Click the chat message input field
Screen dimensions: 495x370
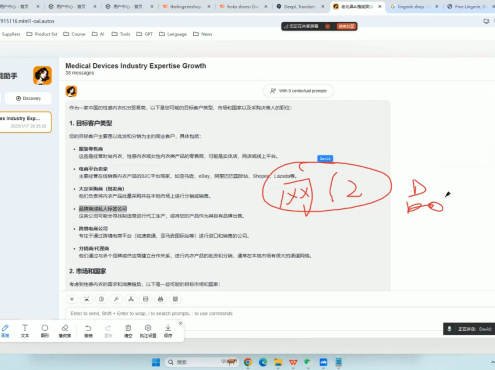coord(280,313)
